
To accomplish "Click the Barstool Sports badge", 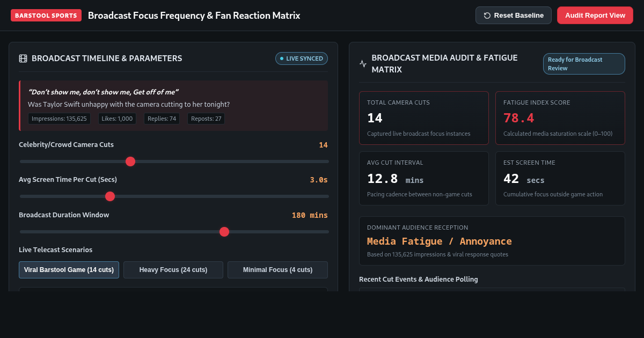I will pos(46,16).
